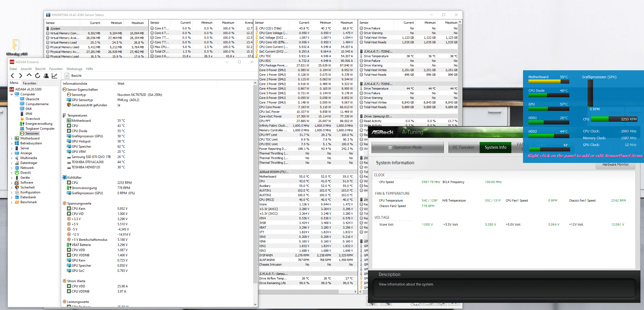The width and height of the screenshot is (644, 310).
Task: Open the Datei menu
Action: click(x=13, y=69)
